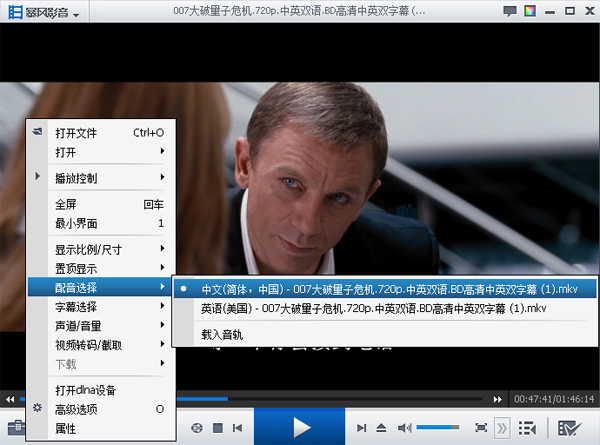Open the colorful skin chooser icon
The height and width of the screenshot is (445, 600).
click(530, 11)
